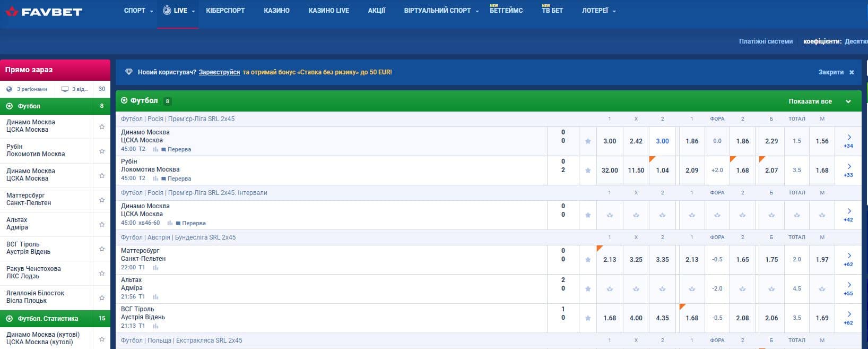Image resolution: width=868 pixels, height=349 pixels.
Task: Open ВІРТУАЛЬНИЙ СПОРТ dropdown
Action: click(x=441, y=11)
